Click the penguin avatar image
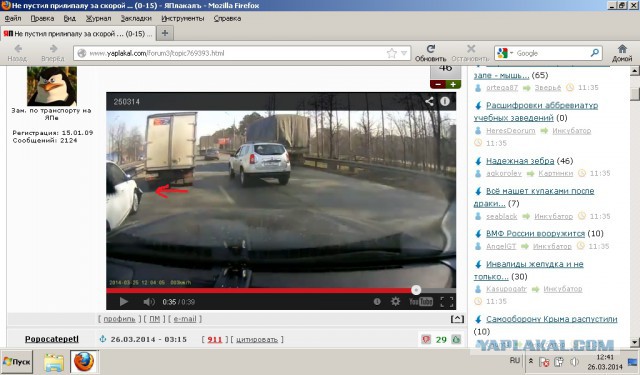The width and height of the screenshot is (640, 375). [52, 86]
